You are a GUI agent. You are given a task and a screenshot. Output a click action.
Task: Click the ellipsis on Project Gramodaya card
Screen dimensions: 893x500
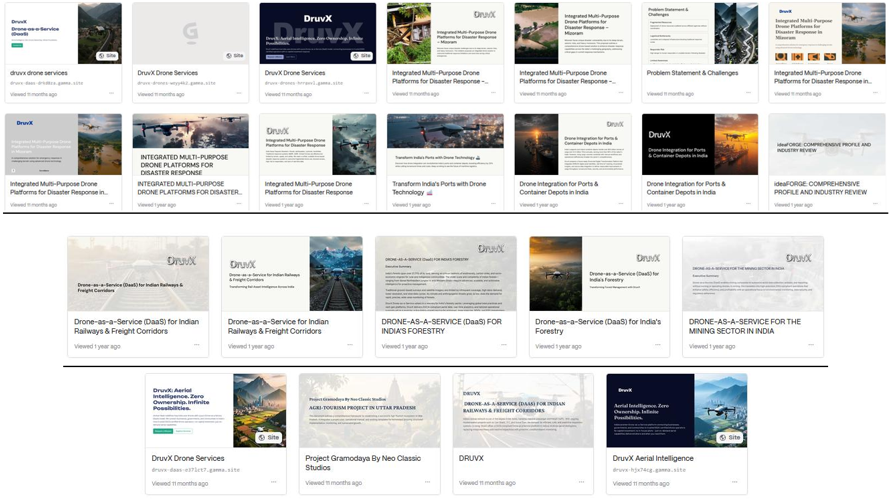pyautogui.click(x=427, y=482)
